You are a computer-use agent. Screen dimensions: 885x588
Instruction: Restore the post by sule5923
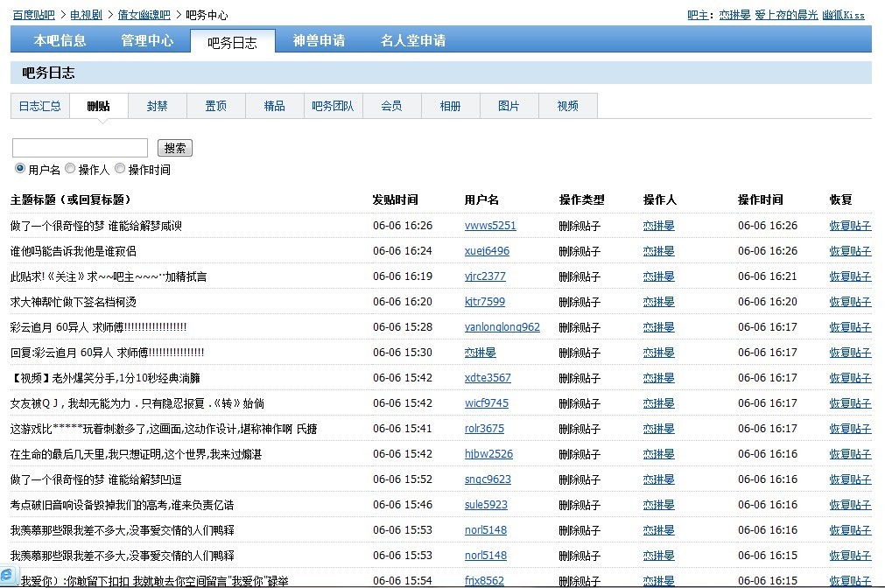pos(850,505)
